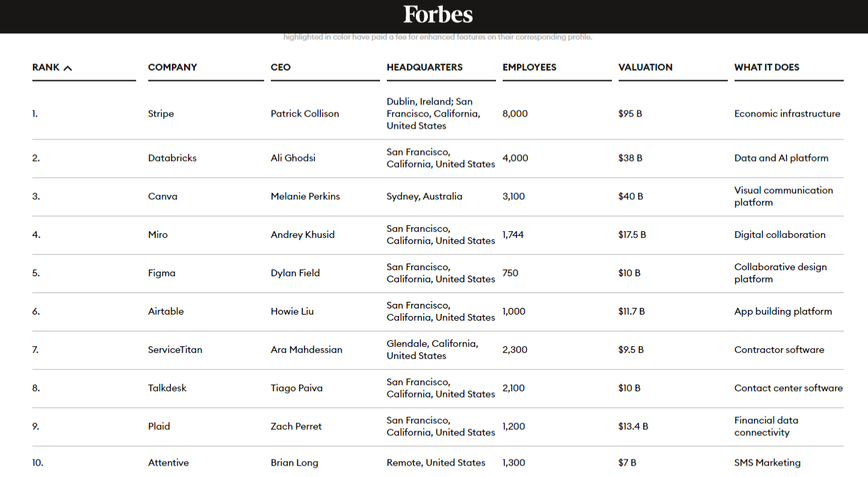868x477 pixels.
Task: Click the 2,300 employees value
Action: 515,350
